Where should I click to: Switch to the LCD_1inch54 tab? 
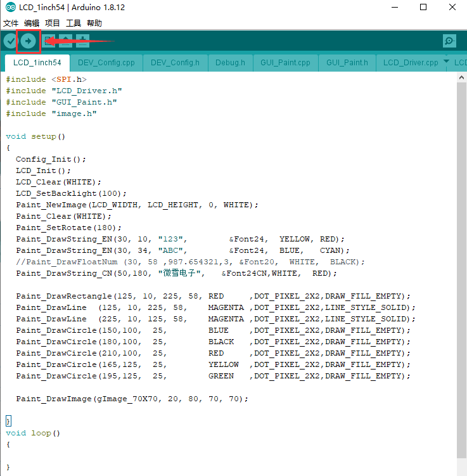pyautogui.click(x=37, y=63)
